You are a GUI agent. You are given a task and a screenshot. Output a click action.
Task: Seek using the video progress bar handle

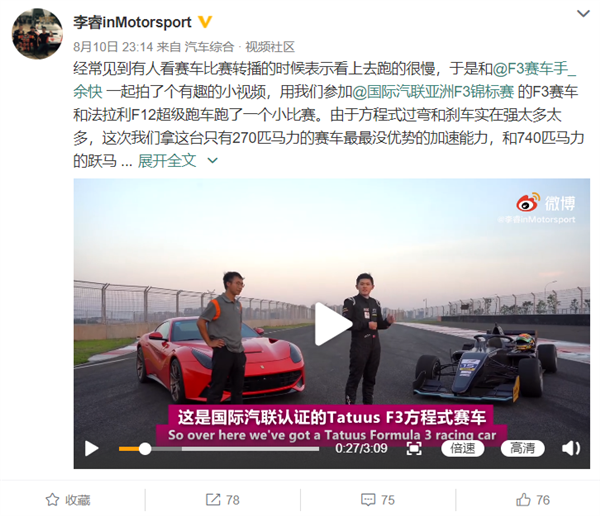(x=145, y=449)
